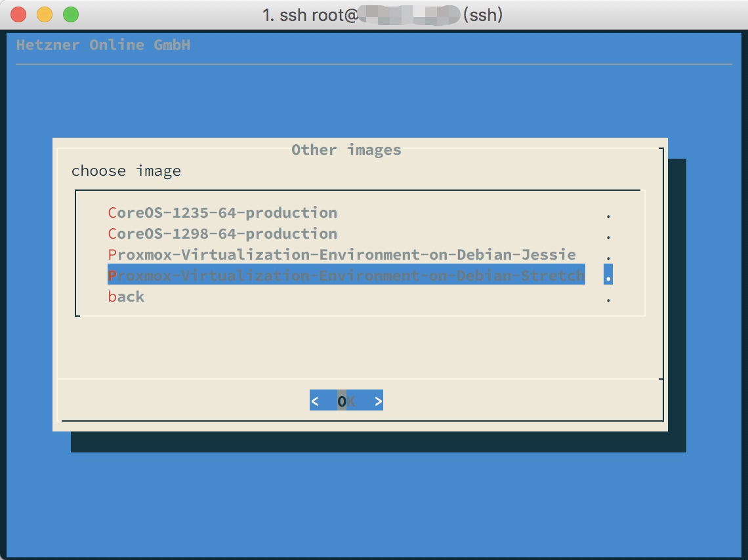
Task: Confirm selection with the OK button
Action: [346, 401]
